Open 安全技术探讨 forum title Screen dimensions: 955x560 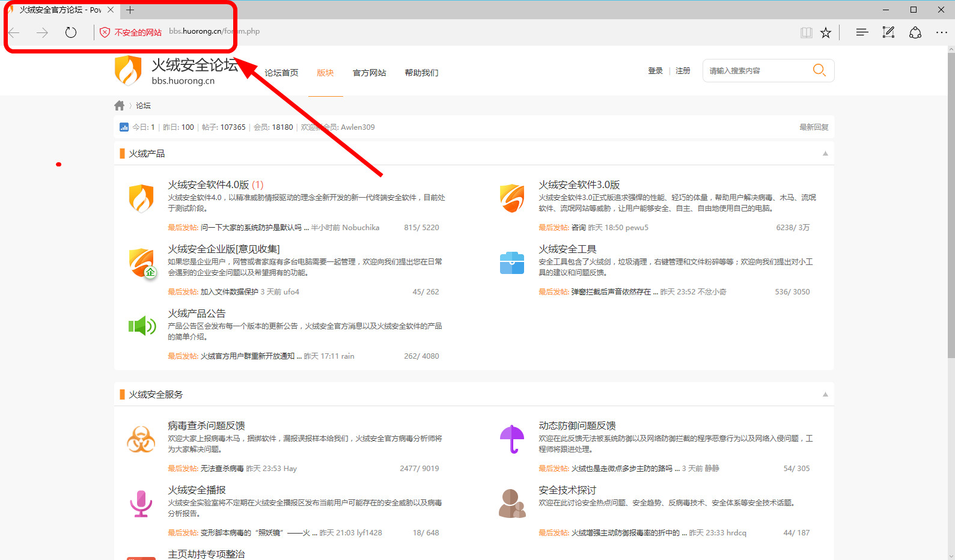click(x=567, y=490)
